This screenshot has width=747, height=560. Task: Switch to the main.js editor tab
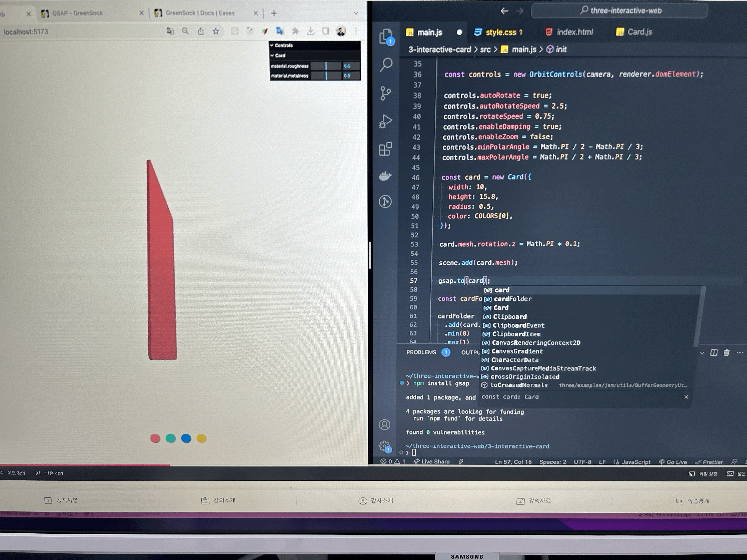430,32
